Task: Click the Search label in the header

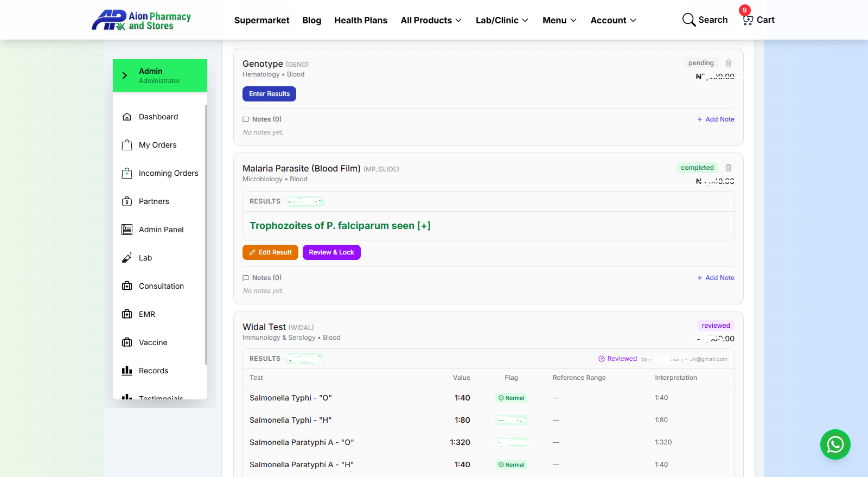Action: click(713, 20)
